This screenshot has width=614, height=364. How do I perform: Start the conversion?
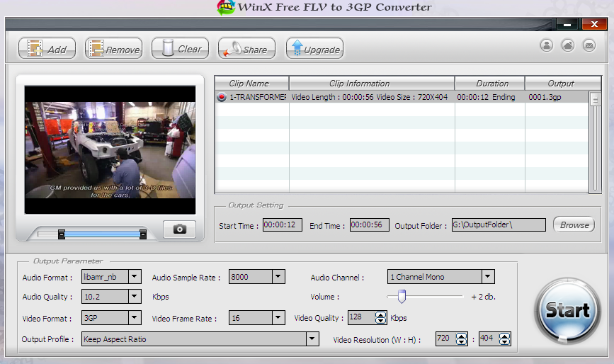[x=567, y=310]
